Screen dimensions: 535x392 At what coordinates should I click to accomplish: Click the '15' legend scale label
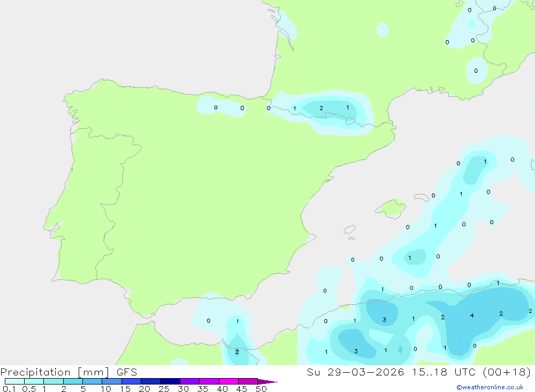[125, 389]
